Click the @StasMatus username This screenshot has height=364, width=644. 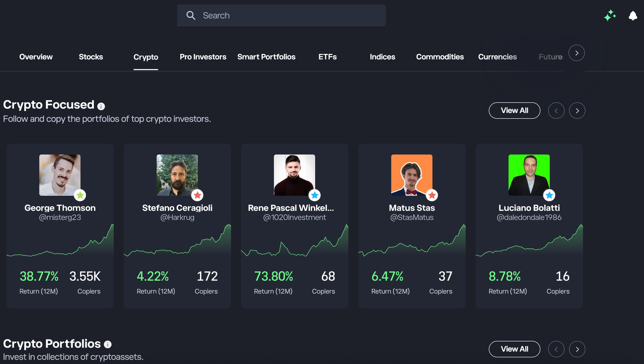[412, 217]
